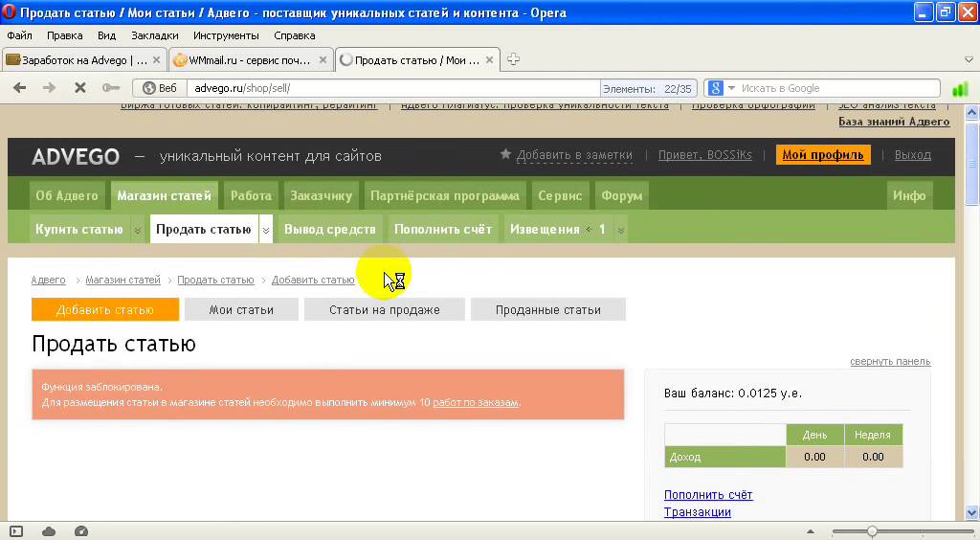Open Opera Turbo speedometer icon

point(81,531)
